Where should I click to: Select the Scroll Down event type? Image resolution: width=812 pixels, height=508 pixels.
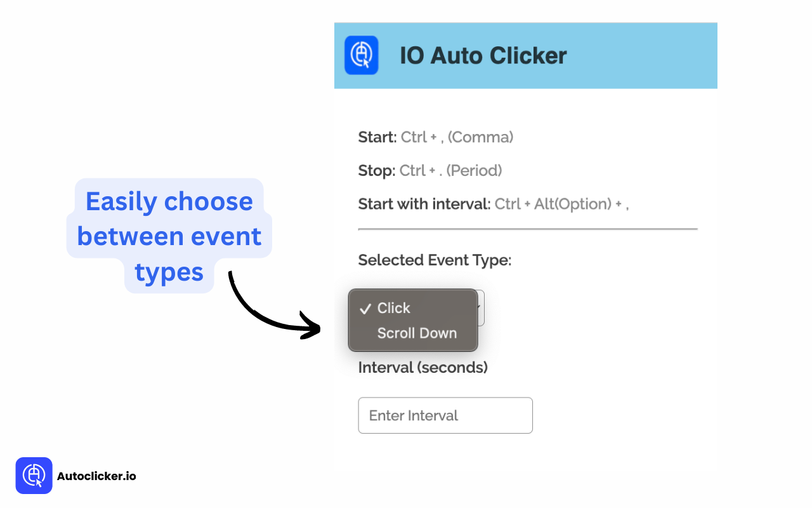point(417,333)
